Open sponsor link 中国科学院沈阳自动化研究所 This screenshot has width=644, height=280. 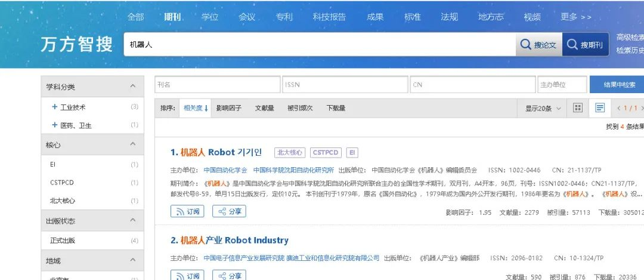pos(293,170)
